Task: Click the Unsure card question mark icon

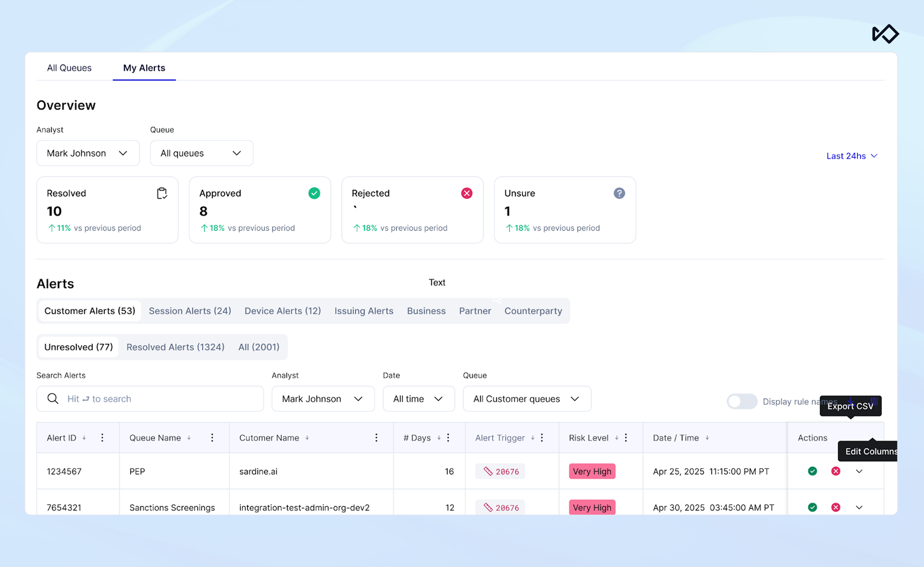Action: click(619, 193)
